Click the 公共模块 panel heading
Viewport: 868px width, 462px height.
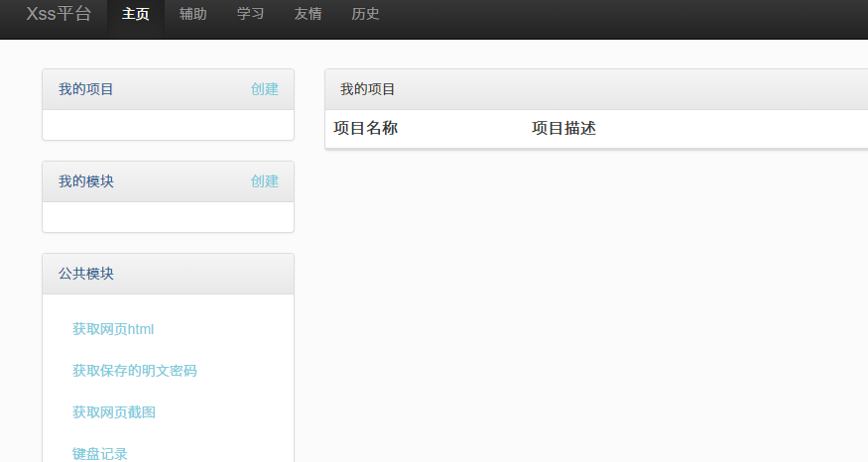[x=86, y=274]
